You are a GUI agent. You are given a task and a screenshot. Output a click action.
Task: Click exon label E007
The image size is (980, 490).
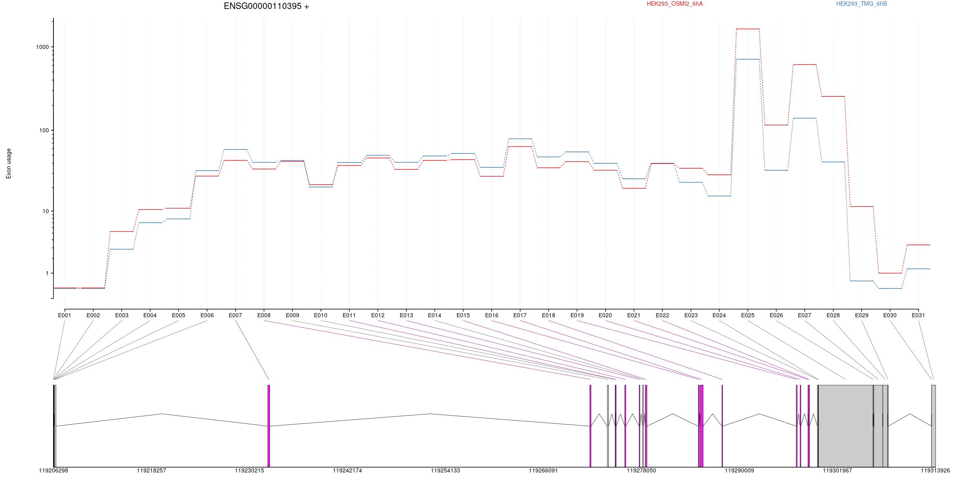[x=235, y=315]
